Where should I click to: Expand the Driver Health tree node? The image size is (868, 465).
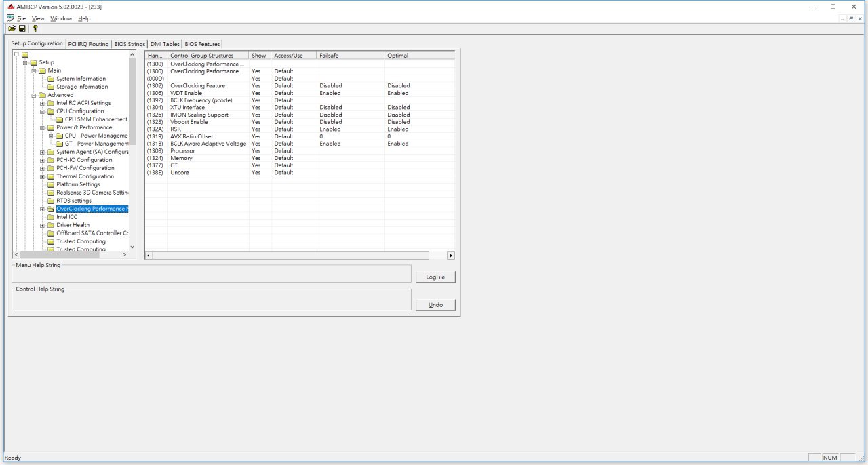tap(42, 225)
